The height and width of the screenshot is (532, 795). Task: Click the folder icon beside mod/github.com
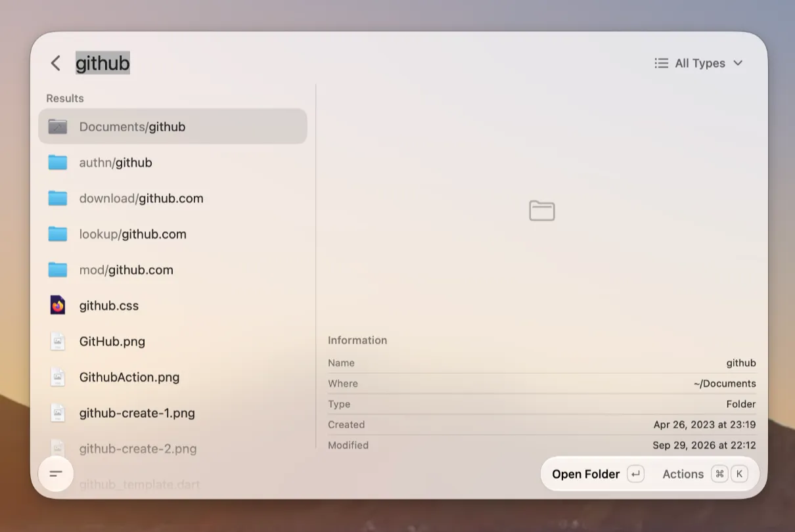[x=58, y=269]
